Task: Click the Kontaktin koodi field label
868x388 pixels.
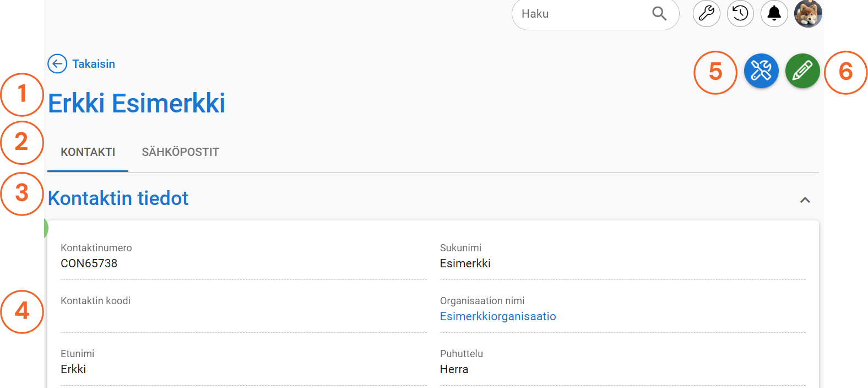Action: 95,301
